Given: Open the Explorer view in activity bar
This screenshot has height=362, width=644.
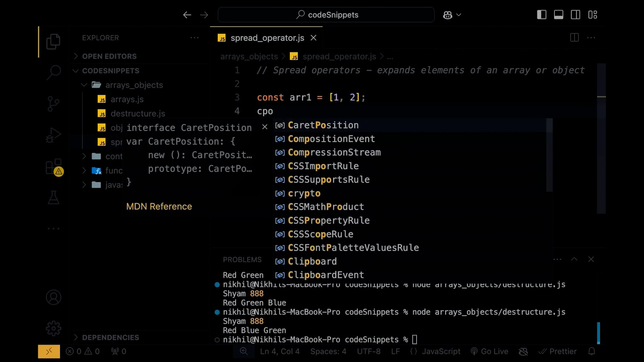Looking at the screenshot, I should 53,42.
